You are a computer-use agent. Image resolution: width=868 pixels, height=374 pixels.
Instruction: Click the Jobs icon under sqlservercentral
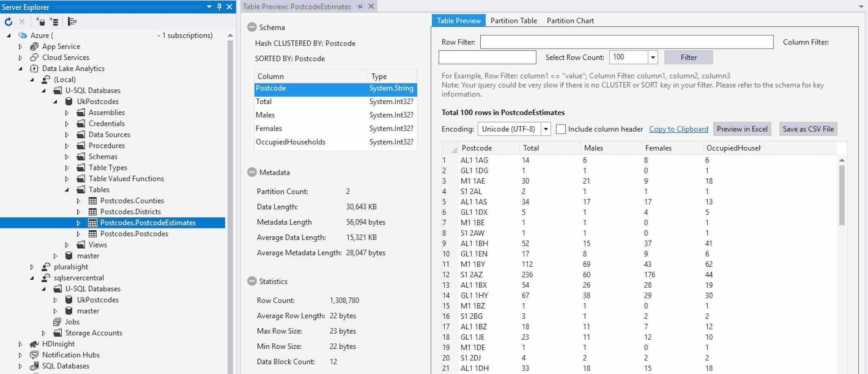[57, 322]
